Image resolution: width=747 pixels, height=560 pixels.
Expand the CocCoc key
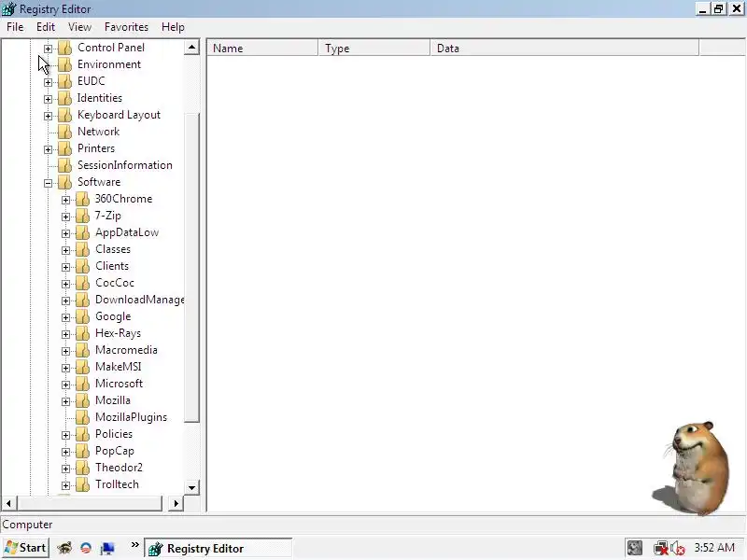(x=65, y=284)
